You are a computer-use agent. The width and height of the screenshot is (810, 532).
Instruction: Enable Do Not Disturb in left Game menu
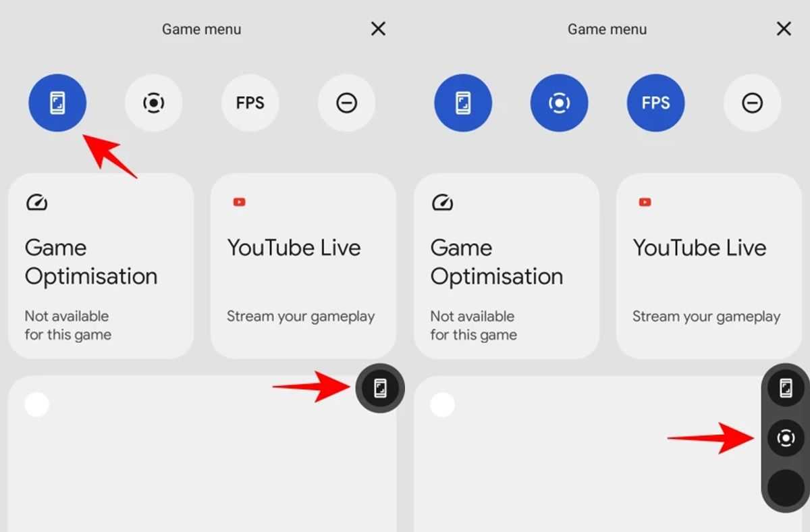click(x=346, y=103)
